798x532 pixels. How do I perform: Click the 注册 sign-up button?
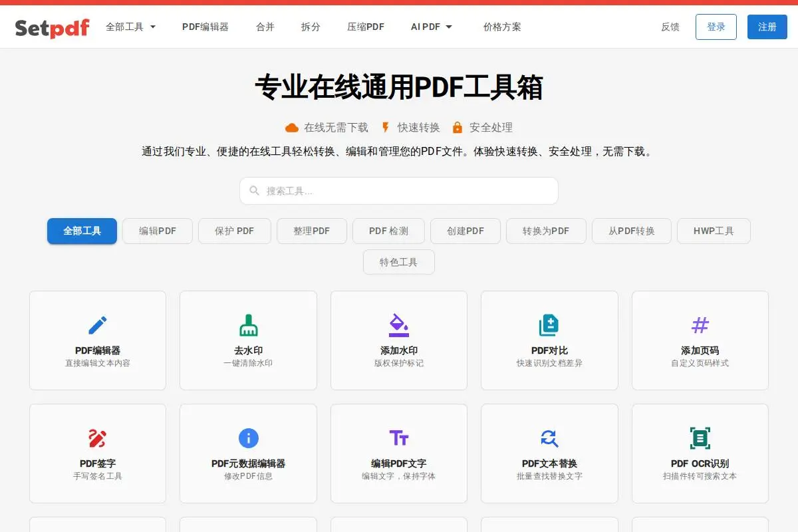tap(767, 27)
